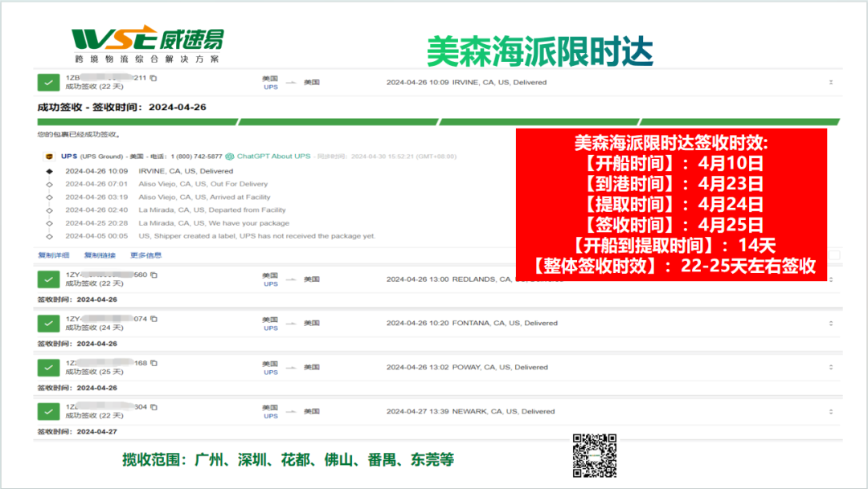The image size is (868, 489).
Task: Click the copy icon beside tracking number 1ZB...211
Action: click(153, 79)
